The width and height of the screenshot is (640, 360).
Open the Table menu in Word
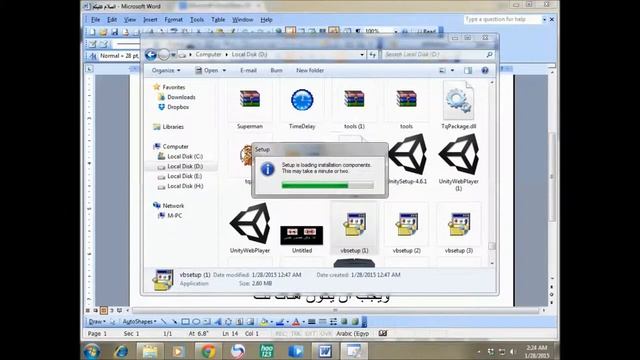(218, 20)
